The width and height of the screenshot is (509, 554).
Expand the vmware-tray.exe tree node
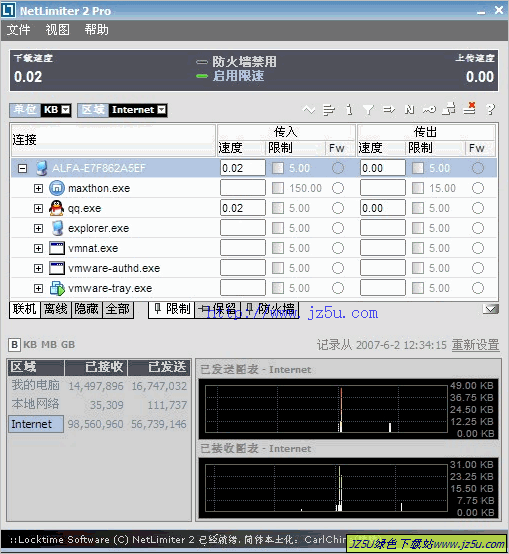38,288
